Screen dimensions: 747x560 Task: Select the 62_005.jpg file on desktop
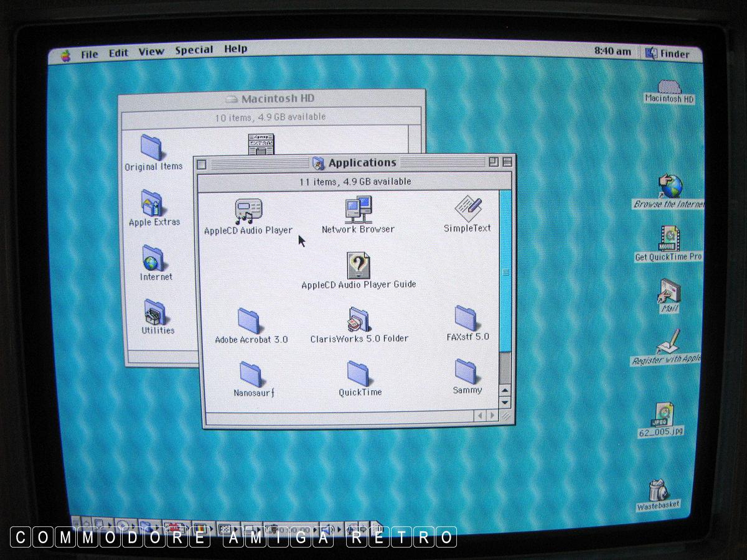[x=662, y=415]
